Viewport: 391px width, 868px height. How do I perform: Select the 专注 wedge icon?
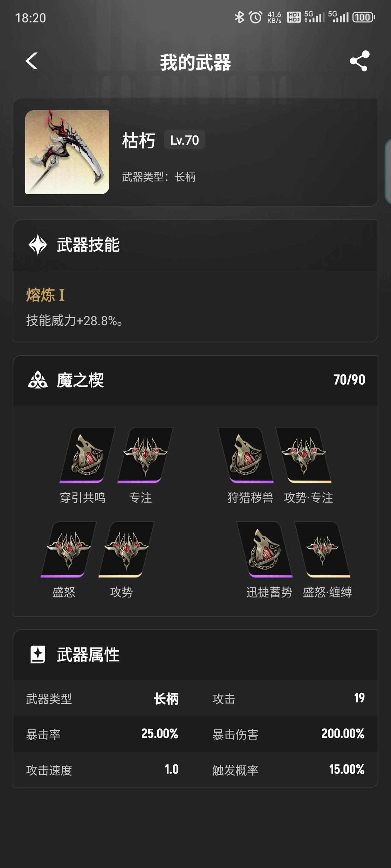coord(145,455)
